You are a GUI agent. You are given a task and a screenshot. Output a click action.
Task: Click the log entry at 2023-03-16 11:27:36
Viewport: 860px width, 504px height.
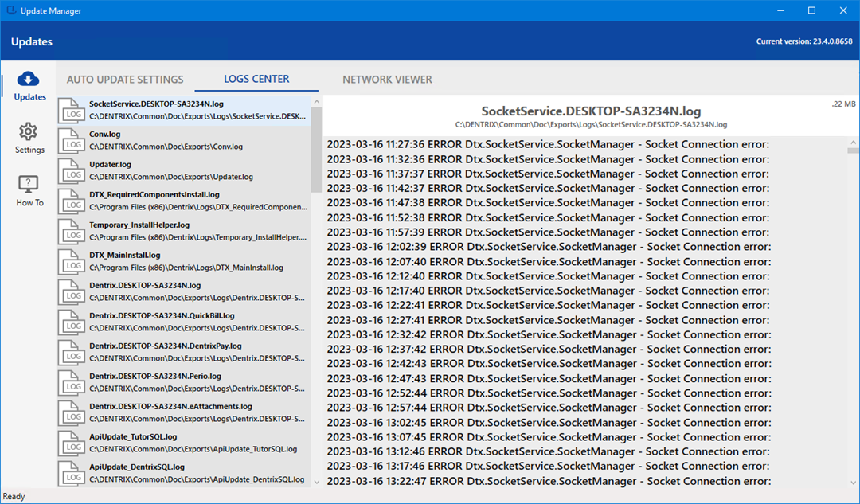[548, 144]
